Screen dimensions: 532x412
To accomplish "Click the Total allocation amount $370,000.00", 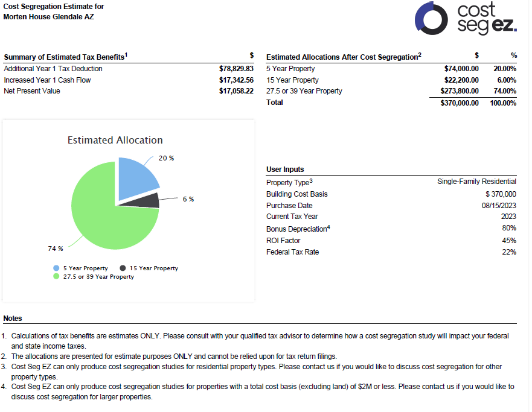I will [x=460, y=103].
